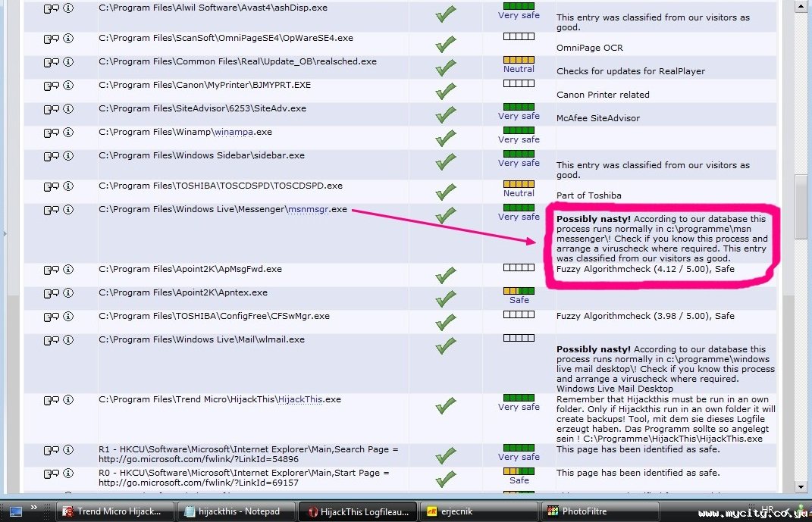812x522 pixels.
Task: Comment on the msnmsgr.exe entry
Action: pyautogui.click(x=52, y=210)
